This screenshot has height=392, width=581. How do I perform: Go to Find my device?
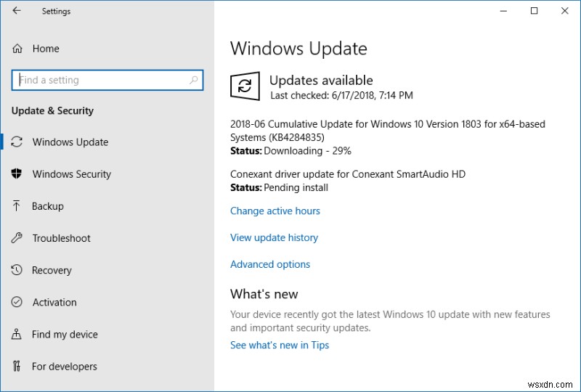[65, 335]
